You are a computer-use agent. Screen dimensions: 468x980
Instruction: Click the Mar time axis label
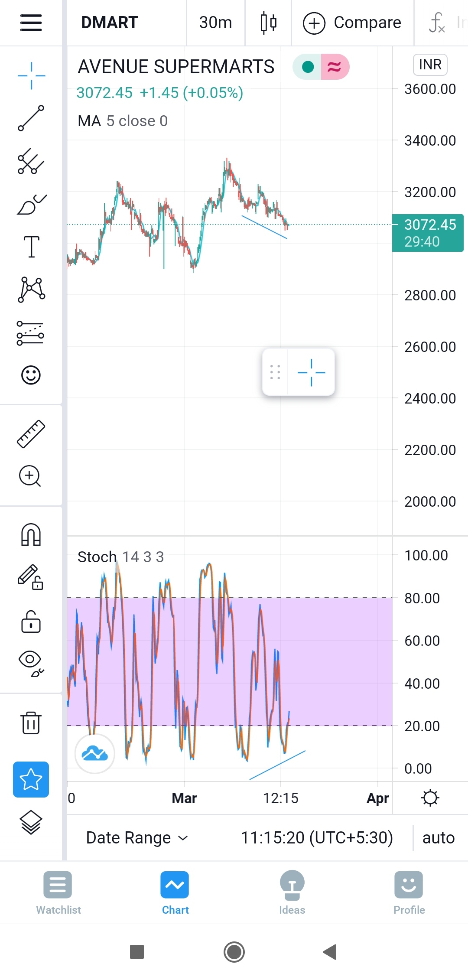point(184,798)
